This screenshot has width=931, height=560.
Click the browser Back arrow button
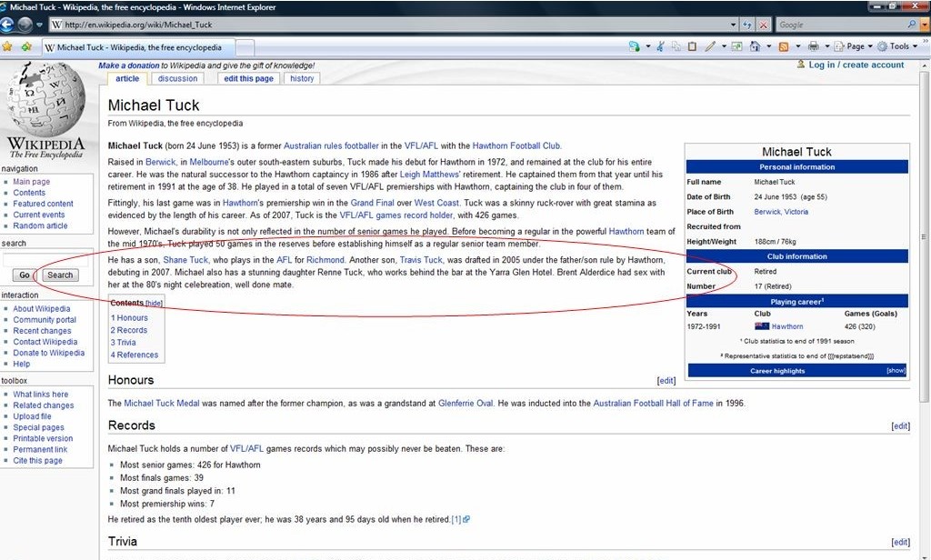click(7, 25)
